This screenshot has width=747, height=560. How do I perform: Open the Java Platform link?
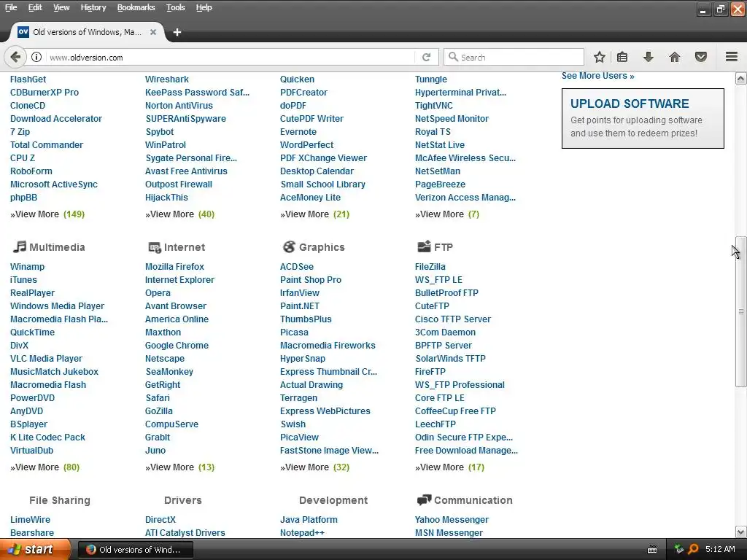click(x=309, y=519)
